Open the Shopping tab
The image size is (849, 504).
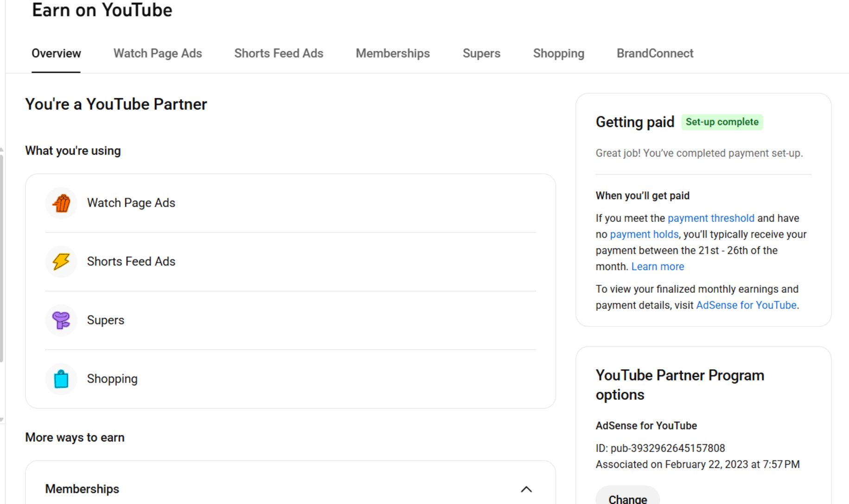pyautogui.click(x=558, y=53)
